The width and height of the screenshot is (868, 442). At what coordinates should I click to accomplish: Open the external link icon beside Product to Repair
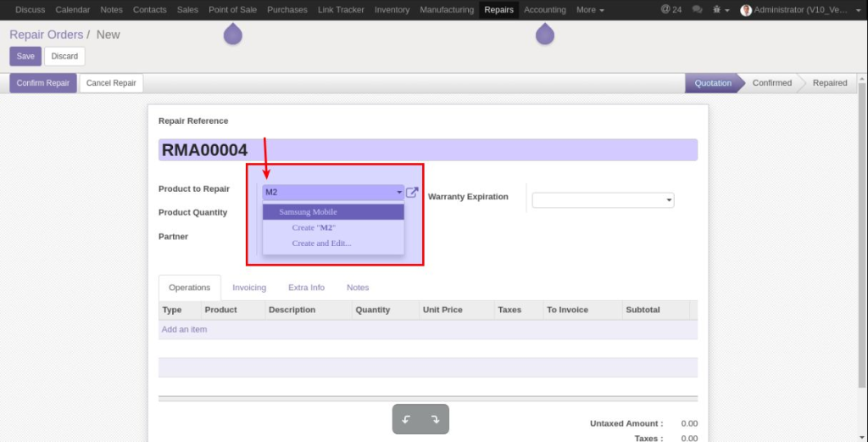[x=412, y=193]
